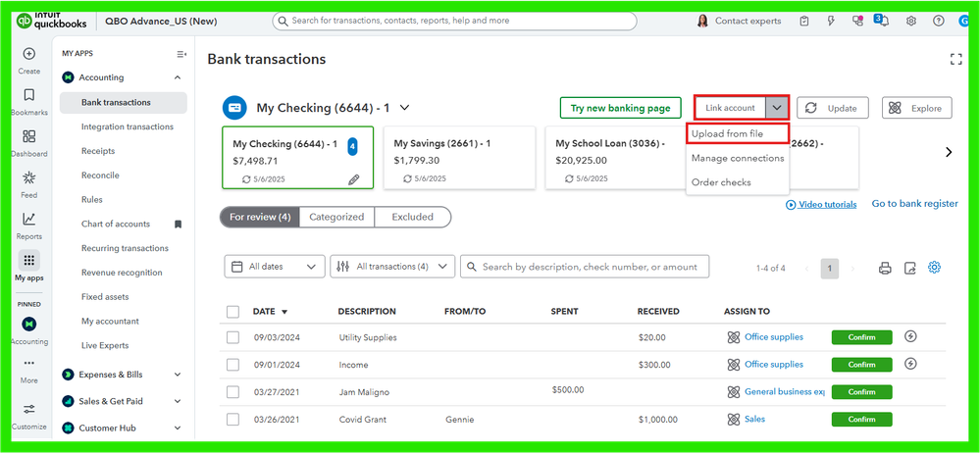Viewport: 980px width, 453px height.
Task: Open More ellipsis in left rail
Action: click(28, 363)
